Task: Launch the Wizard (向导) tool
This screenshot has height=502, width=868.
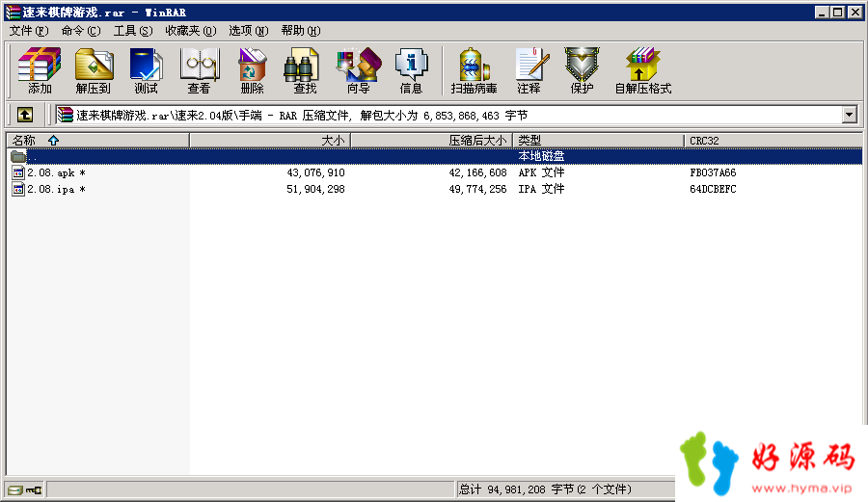Action: 358,70
